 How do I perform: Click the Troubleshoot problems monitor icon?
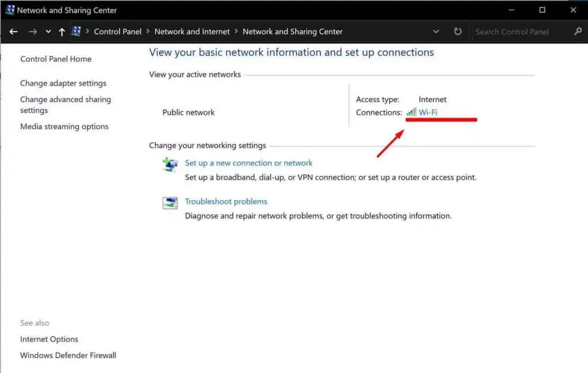click(170, 203)
